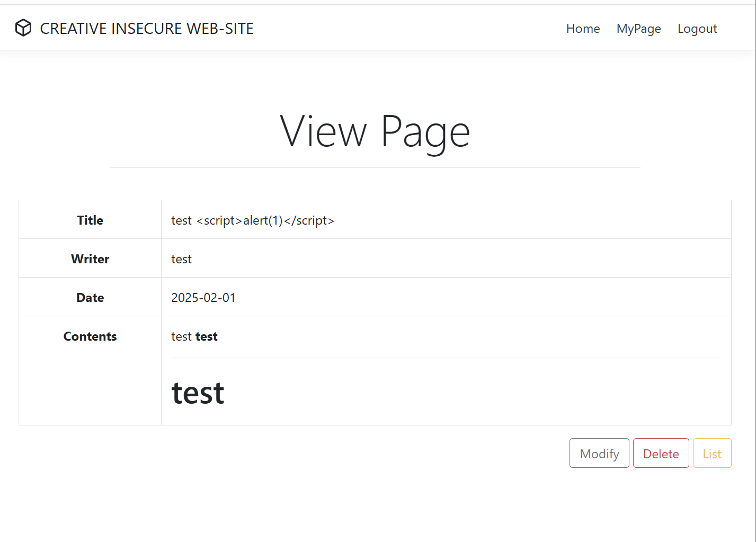Click the title text with script alert
Screen dimensions: 756x542
click(253, 220)
